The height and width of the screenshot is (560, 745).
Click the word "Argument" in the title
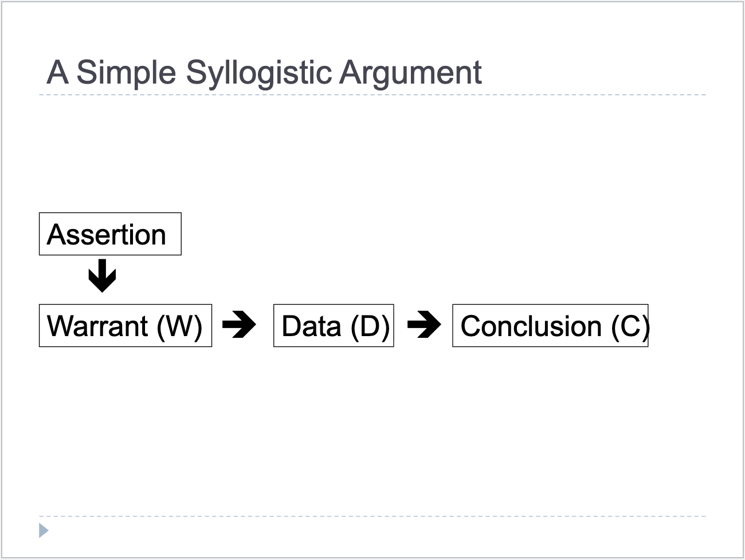click(x=410, y=73)
